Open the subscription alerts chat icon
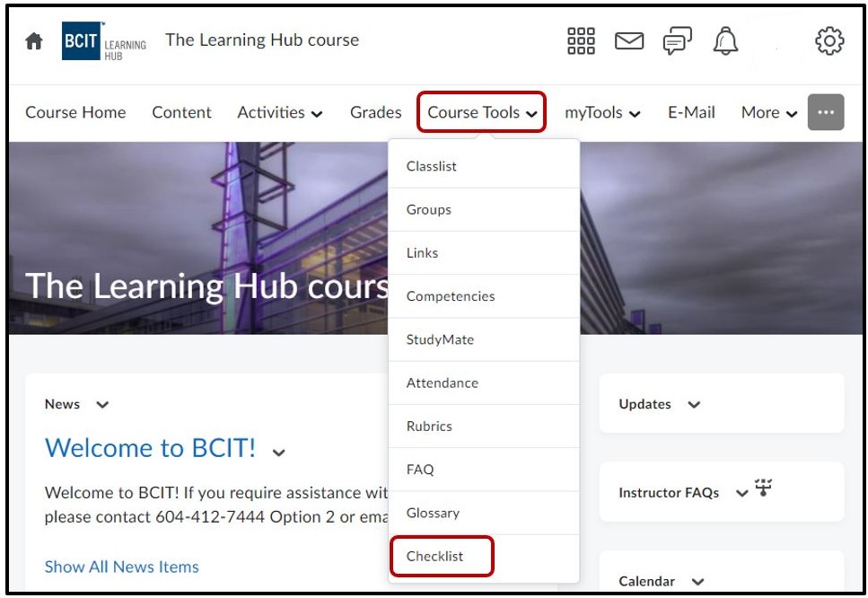Image resolution: width=868 pixels, height=598 pixels. (677, 41)
